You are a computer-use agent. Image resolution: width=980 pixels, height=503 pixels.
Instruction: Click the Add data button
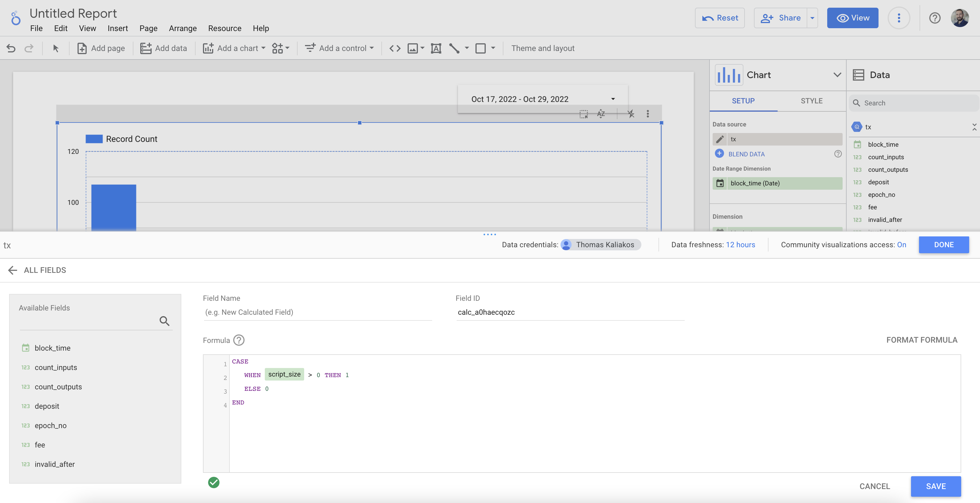click(x=164, y=48)
